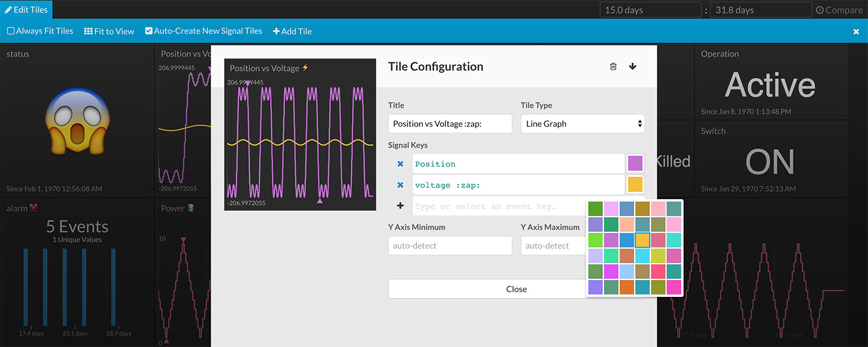Image resolution: width=868 pixels, height=347 pixels.
Task: Click the Y Axis Minimum field
Action: tap(450, 246)
